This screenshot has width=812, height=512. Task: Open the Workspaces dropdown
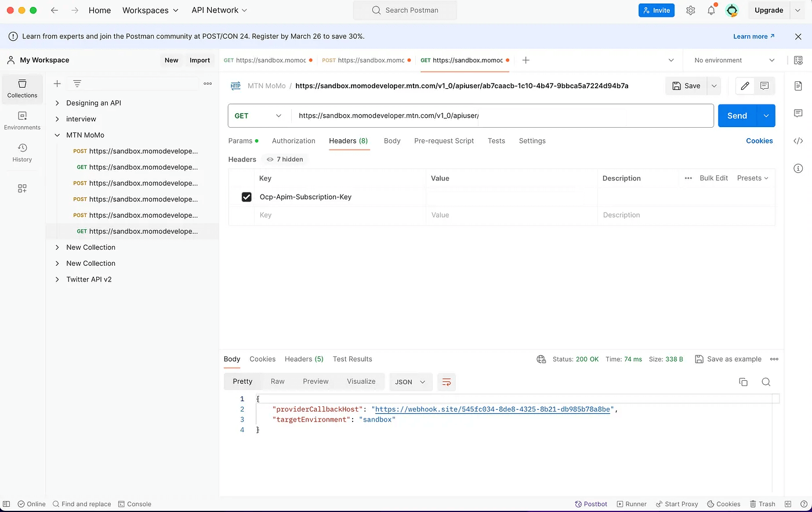(150, 10)
